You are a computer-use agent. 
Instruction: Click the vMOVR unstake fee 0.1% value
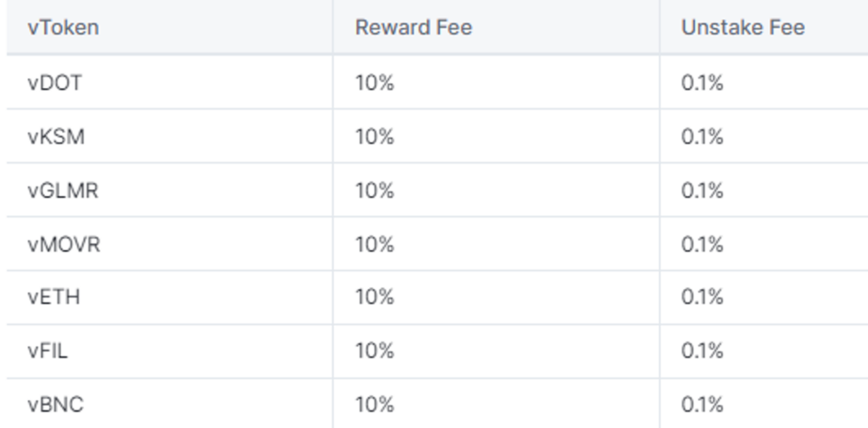(x=702, y=244)
